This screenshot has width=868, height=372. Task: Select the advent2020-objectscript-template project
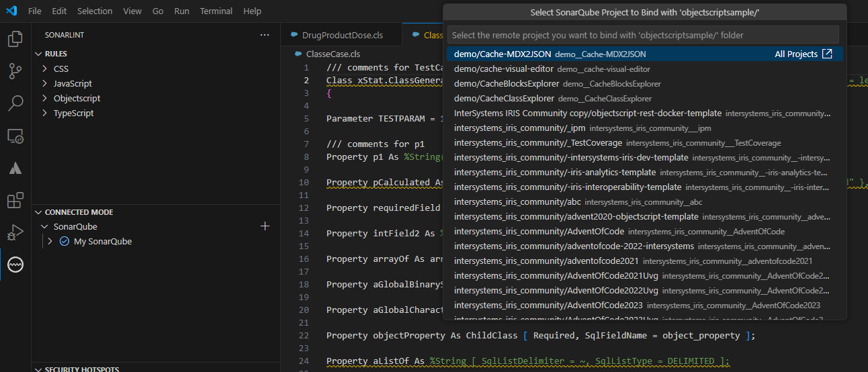(645, 216)
